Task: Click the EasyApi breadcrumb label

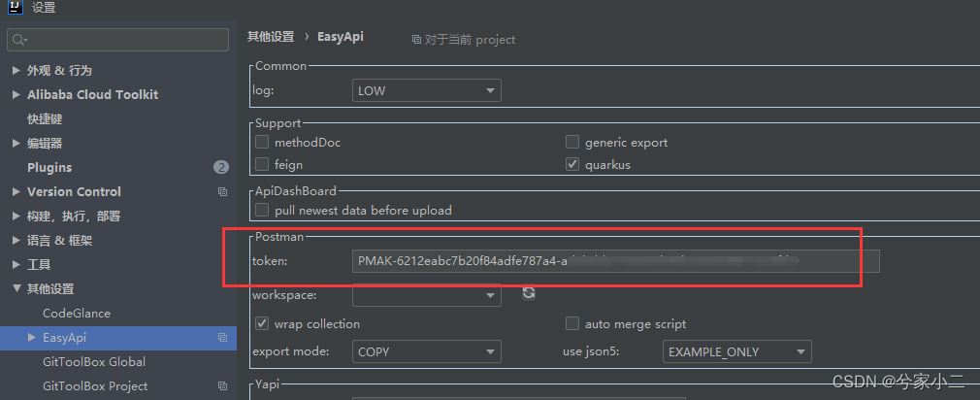Action: (341, 37)
